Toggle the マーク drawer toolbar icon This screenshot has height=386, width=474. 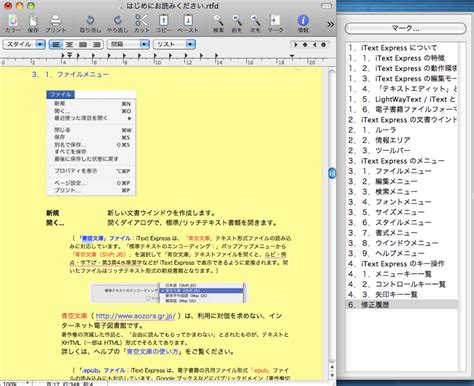[275, 23]
